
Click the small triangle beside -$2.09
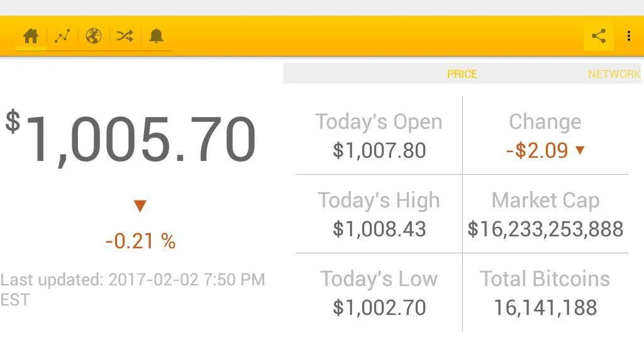(x=580, y=150)
